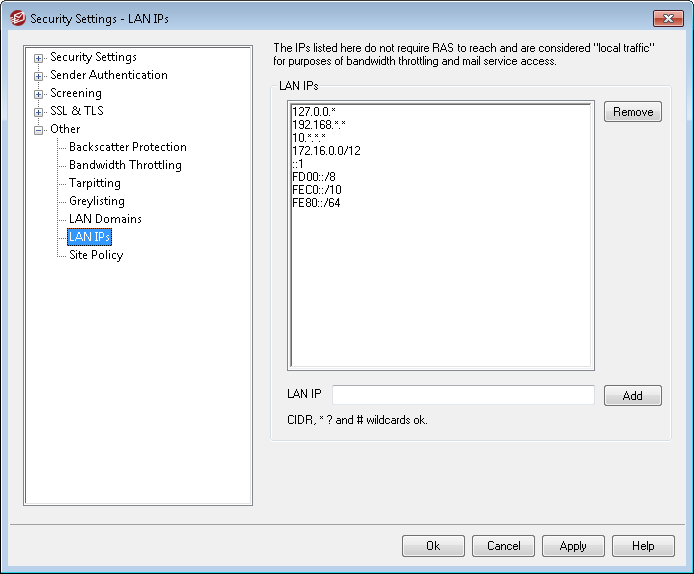Screen dimensions: 694x574
Task: Expand the SSL & TLS node
Action: (x=39, y=112)
